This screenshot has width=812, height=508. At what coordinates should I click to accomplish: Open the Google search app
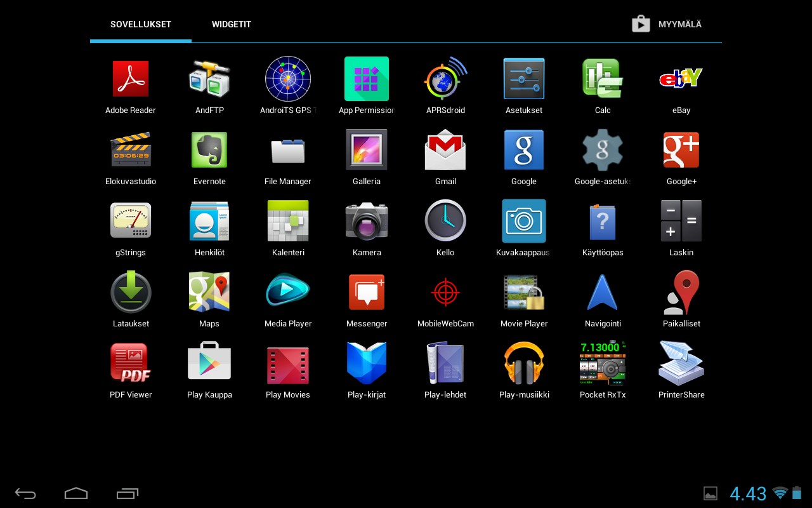[524, 150]
